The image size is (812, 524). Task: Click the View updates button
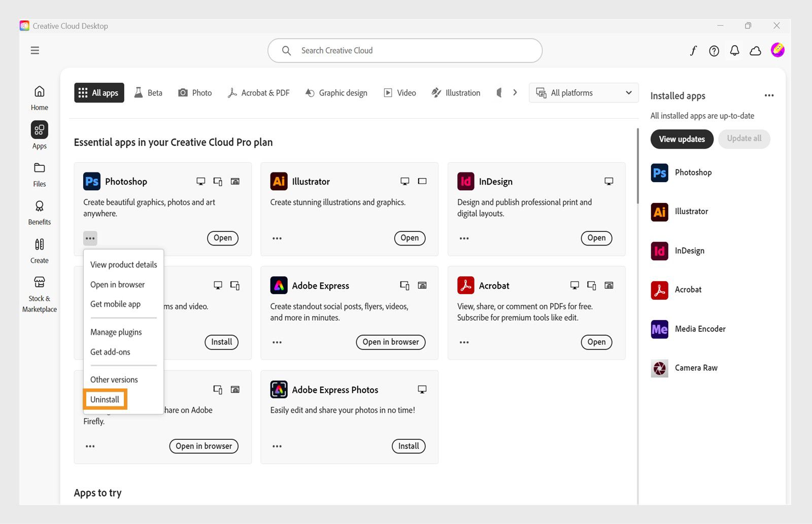point(682,139)
